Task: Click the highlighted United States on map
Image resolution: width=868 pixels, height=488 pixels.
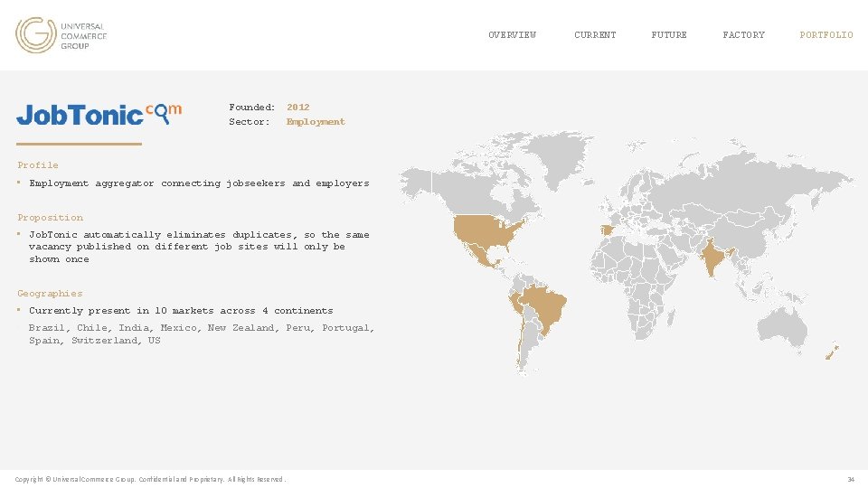Action: (x=485, y=229)
